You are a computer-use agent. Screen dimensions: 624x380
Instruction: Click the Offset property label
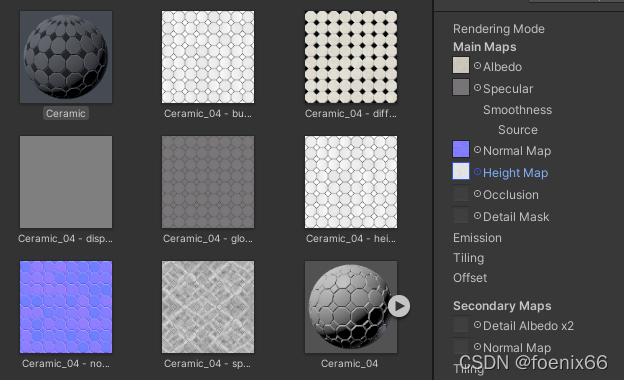point(470,278)
